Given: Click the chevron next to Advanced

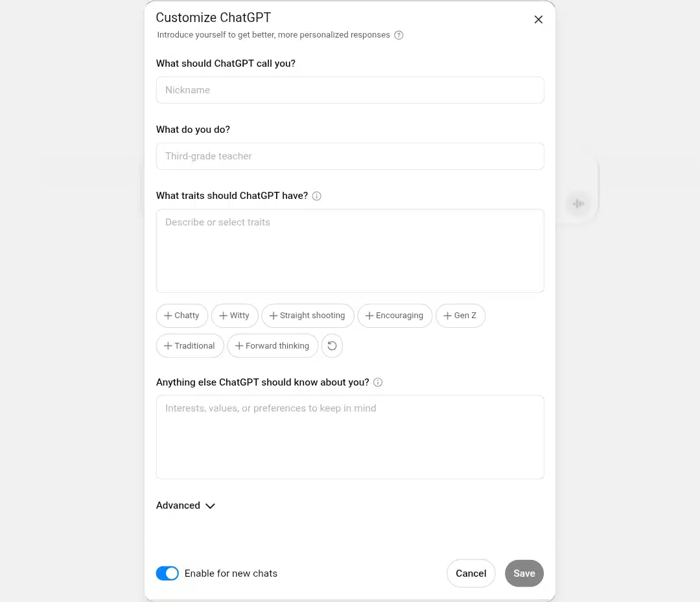Looking at the screenshot, I should (210, 506).
